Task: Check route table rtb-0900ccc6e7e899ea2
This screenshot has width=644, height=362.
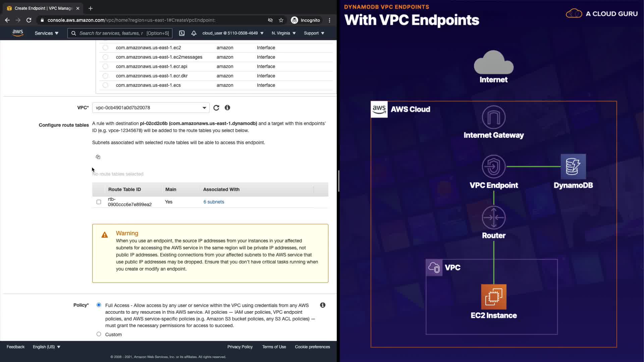Action: tap(99, 202)
